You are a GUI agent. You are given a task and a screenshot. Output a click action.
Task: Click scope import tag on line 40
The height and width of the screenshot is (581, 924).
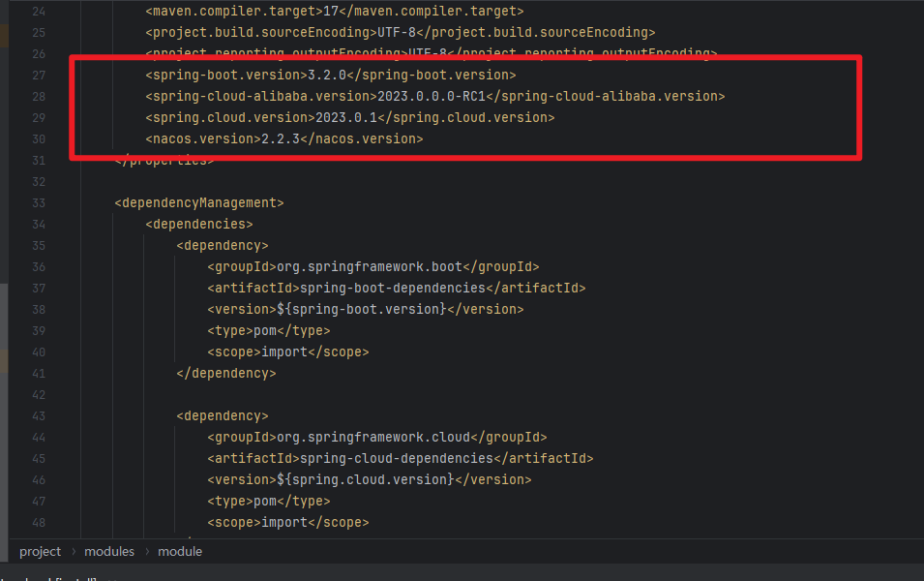tap(288, 352)
